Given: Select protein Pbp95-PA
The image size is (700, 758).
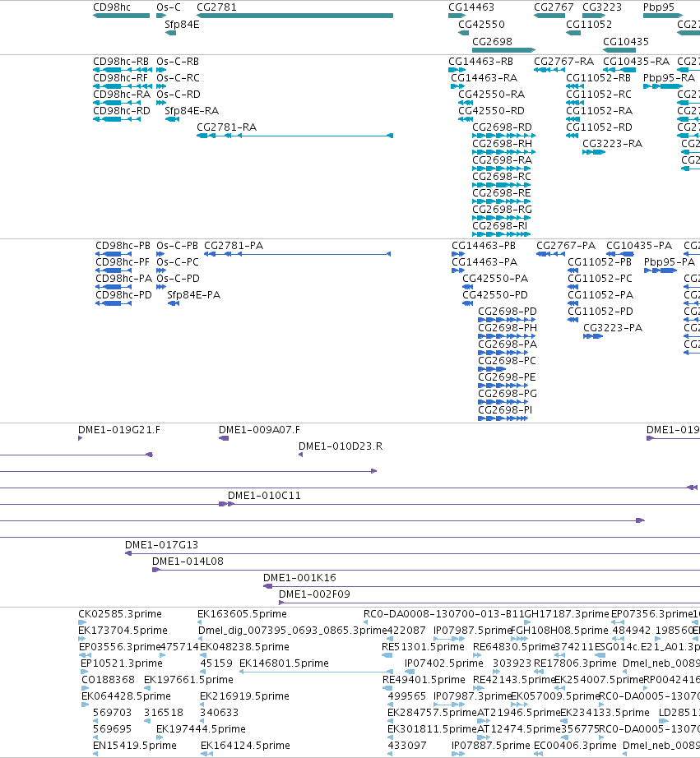Looking at the screenshot, I should coord(661,270).
